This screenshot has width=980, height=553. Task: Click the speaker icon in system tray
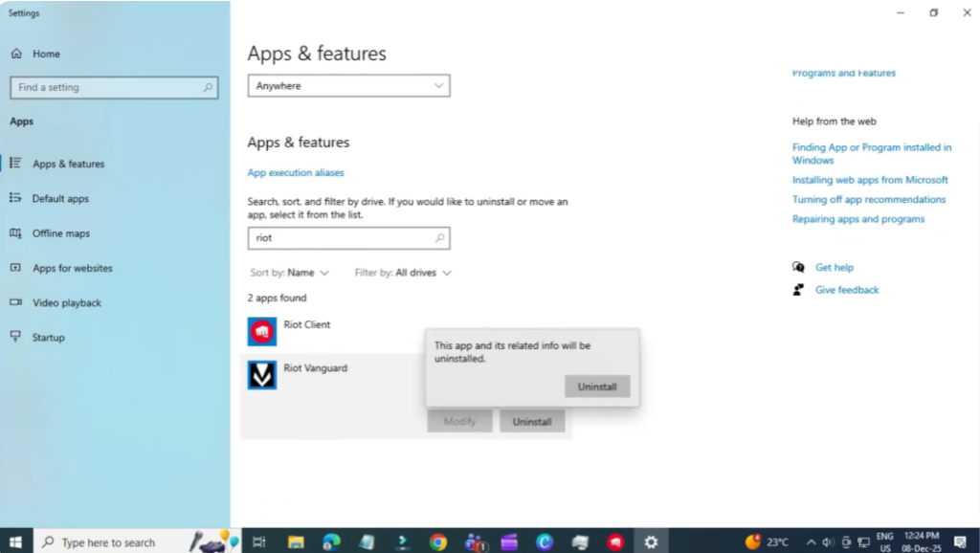(x=828, y=542)
